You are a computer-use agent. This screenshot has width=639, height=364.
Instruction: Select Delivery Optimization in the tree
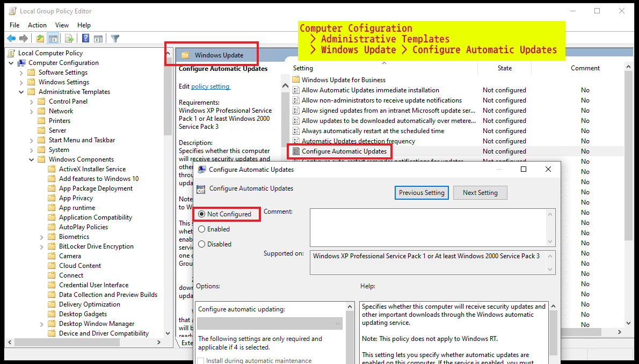90,304
